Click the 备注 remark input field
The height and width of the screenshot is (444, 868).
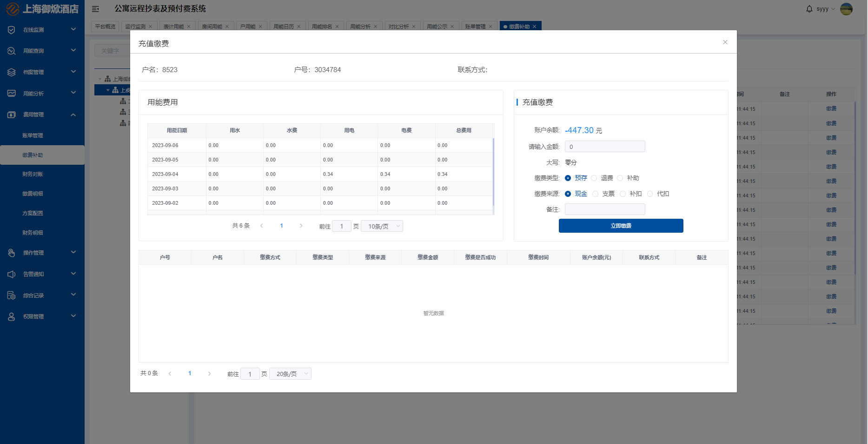pos(604,209)
